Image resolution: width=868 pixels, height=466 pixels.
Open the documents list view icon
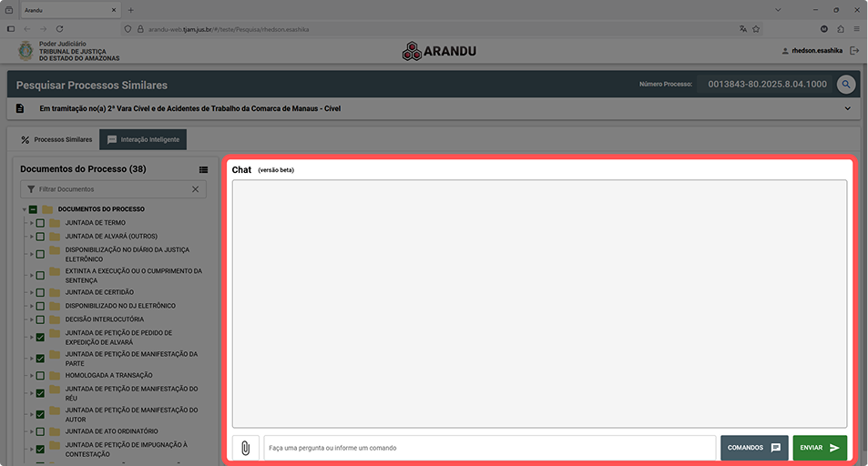(x=203, y=169)
